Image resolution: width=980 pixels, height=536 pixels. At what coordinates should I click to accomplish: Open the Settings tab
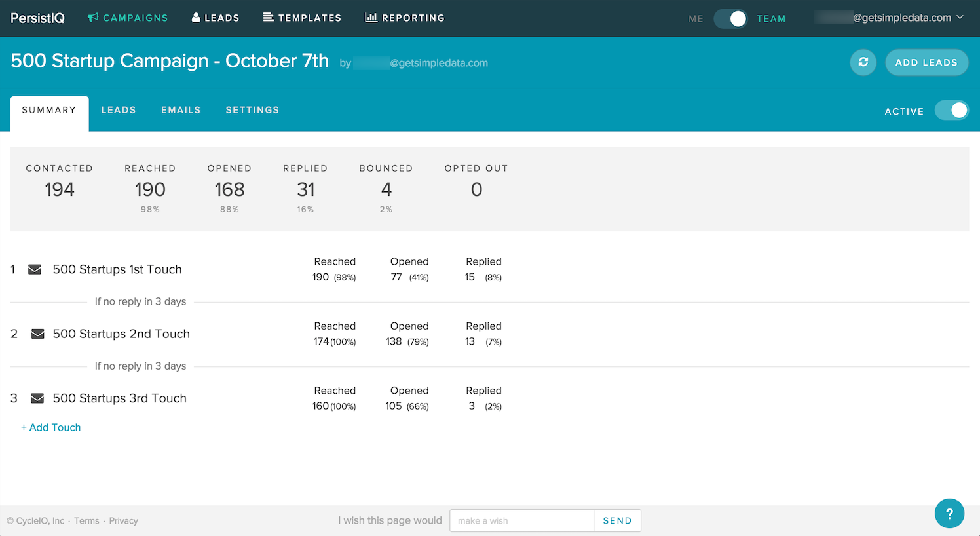pyautogui.click(x=252, y=110)
